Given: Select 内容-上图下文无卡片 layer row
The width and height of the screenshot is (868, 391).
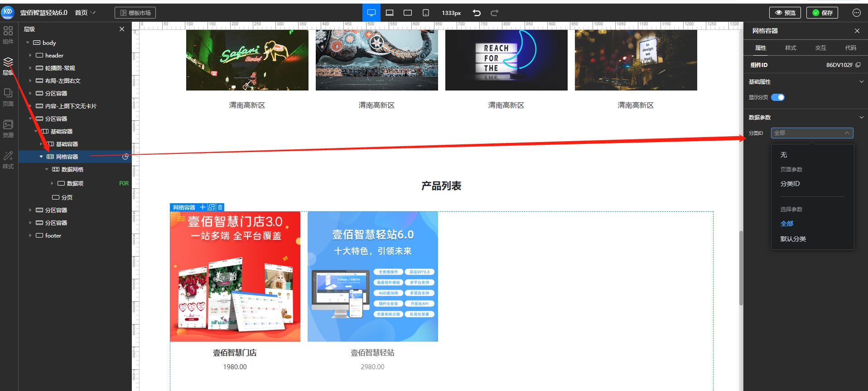Looking at the screenshot, I should tap(75, 106).
